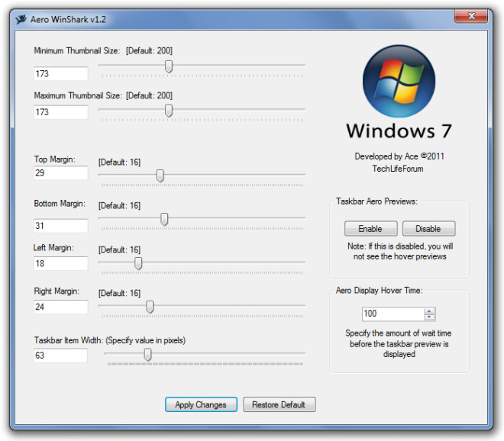Focus the Taskbar Item Width field showing 63
This screenshot has width=504, height=441.
pos(60,356)
